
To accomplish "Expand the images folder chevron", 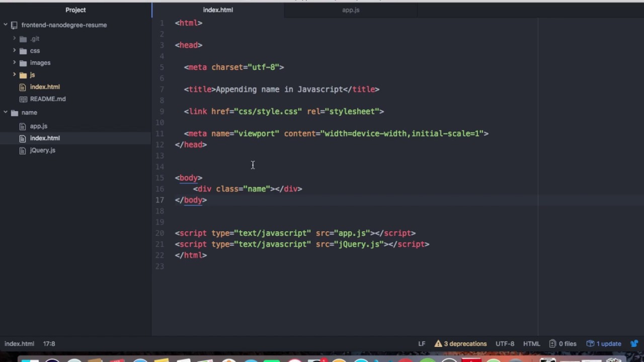I will 14,63.
